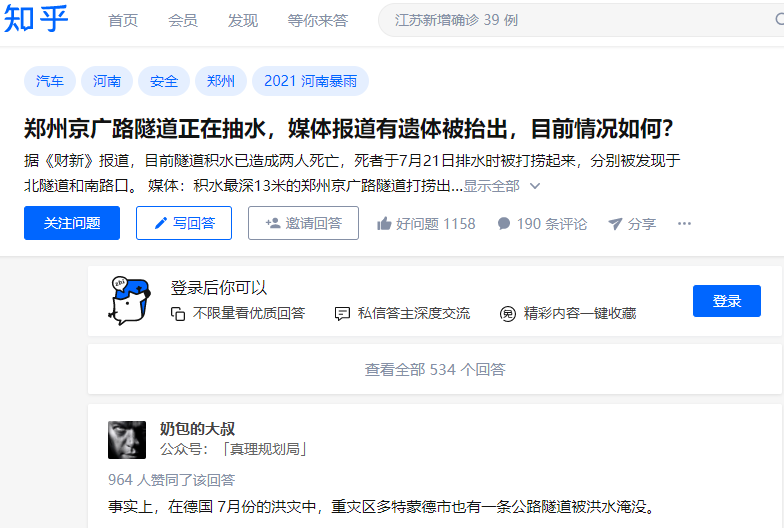Click 964 人赞同了该回答
This screenshot has width=784, height=528.
coord(172,480)
